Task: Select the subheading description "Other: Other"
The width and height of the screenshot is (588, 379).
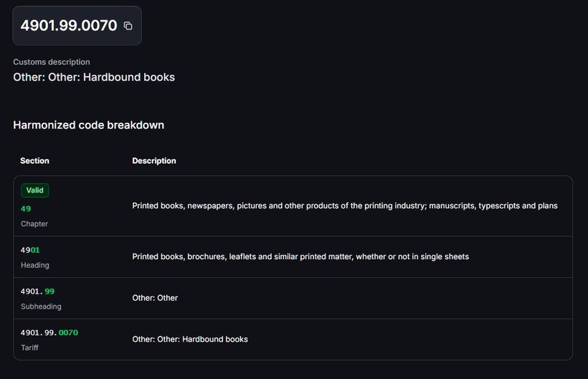Action: click(155, 298)
